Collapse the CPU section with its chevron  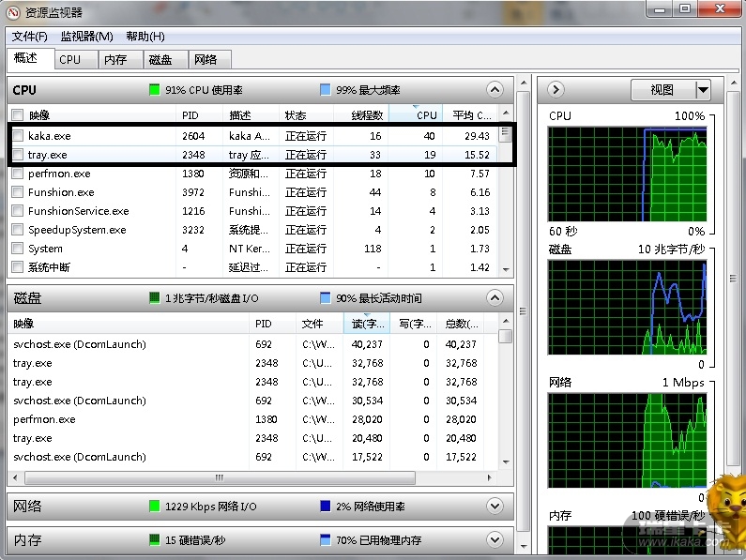pyautogui.click(x=495, y=89)
